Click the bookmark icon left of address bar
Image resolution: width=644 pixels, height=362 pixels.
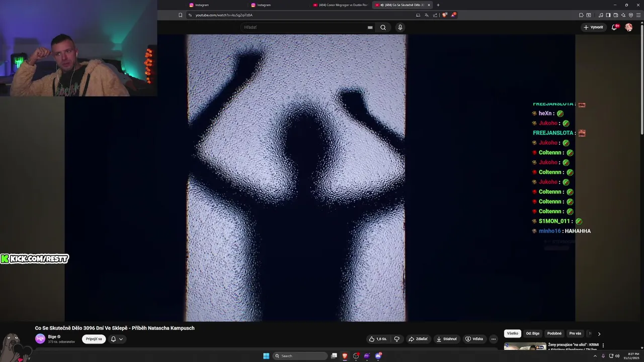click(x=181, y=15)
